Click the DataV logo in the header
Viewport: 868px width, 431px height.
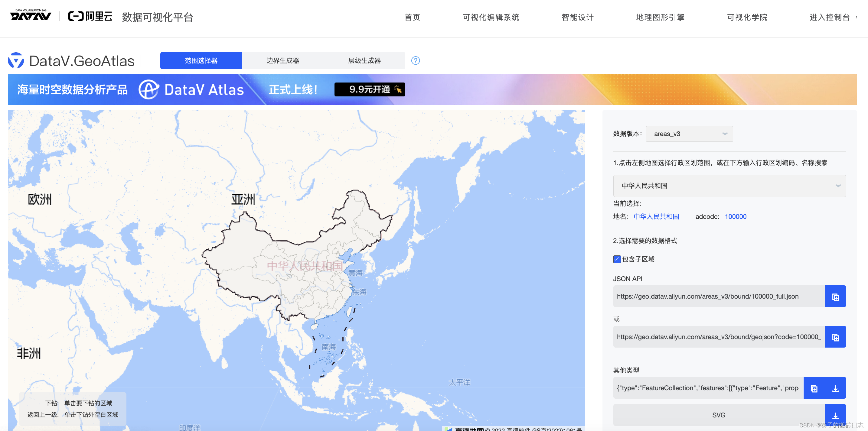[x=30, y=15]
